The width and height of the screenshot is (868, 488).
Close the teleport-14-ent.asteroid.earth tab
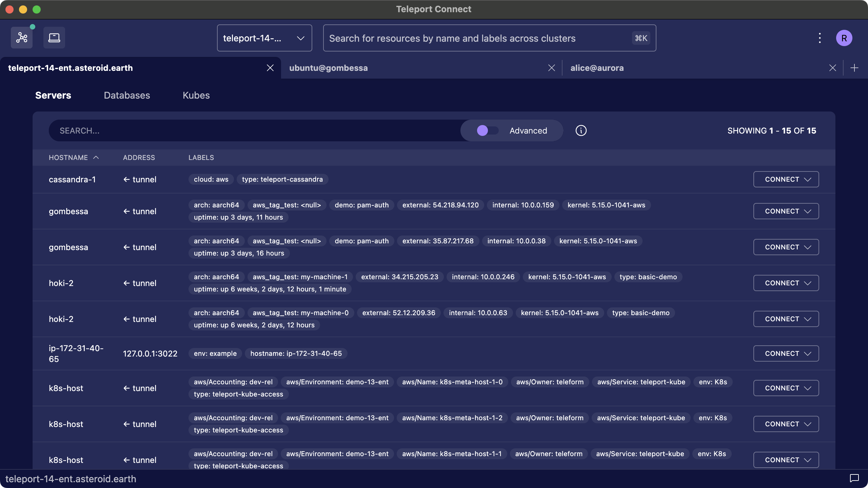coord(270,68)
